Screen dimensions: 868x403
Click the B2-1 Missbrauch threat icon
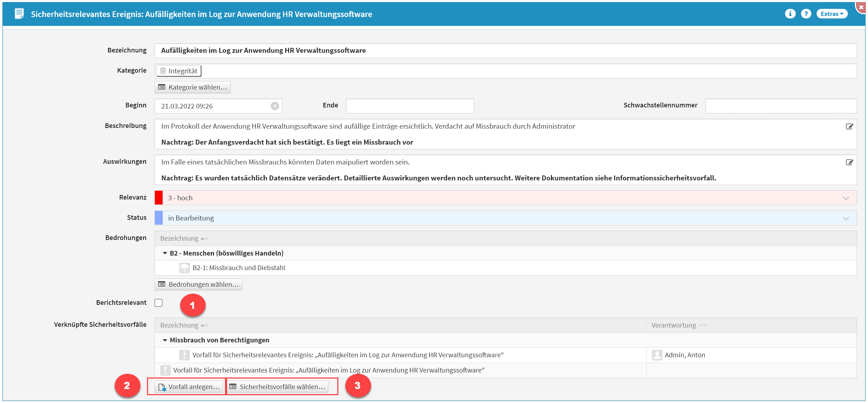pyautogui.click(x=184, y=268)
